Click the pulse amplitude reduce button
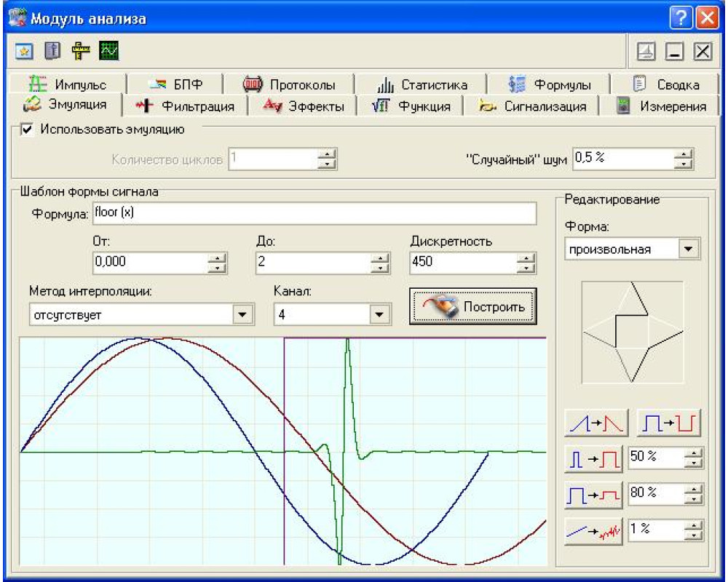The height and width of the screenshot is (582, 728). tap(593, 494)
